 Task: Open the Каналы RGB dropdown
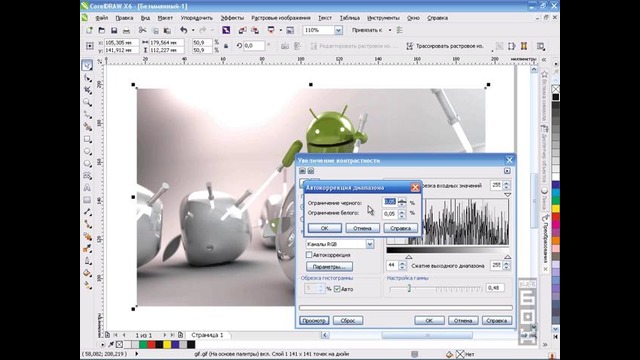tap(369, 244)
